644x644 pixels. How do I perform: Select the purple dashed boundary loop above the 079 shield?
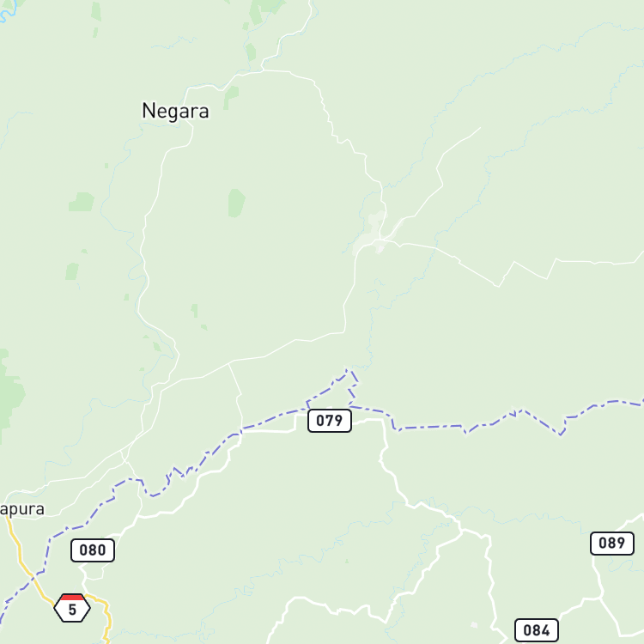click(x=332, y=388)
